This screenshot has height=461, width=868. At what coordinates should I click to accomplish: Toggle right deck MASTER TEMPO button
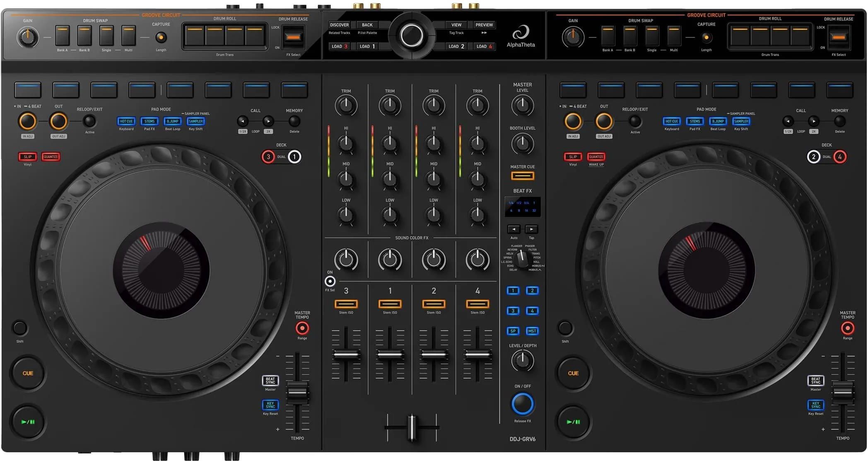pyautogui.click(x=848, y=328)
